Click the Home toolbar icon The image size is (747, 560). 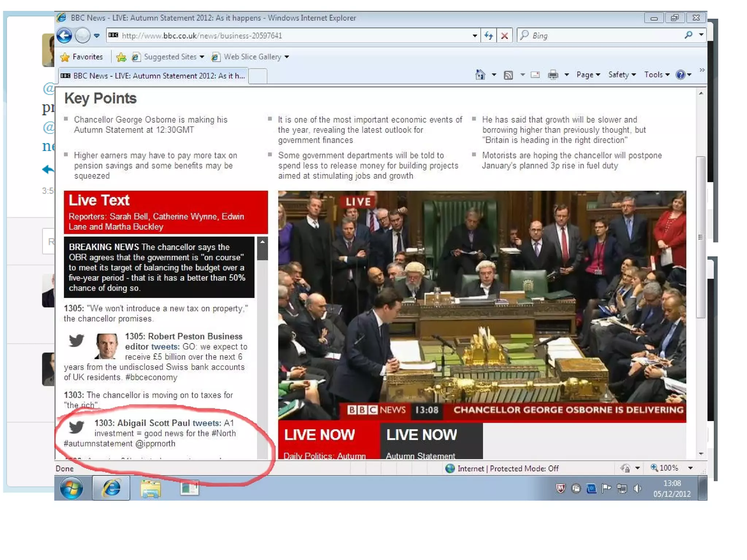480,75
